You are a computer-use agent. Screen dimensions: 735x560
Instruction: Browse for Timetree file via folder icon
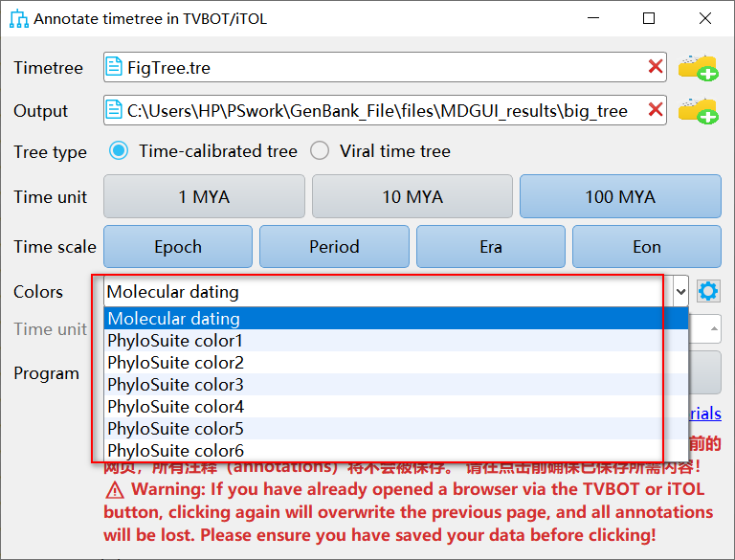click(698, 68)
